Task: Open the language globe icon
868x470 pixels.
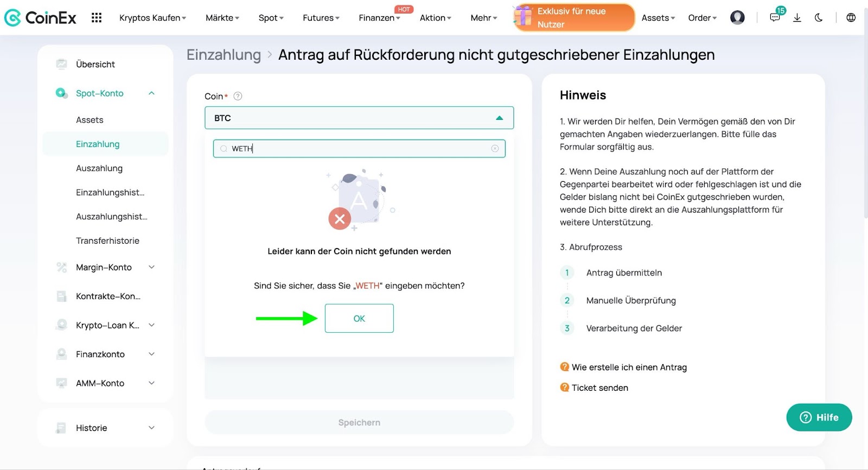Action: pyautogui.click(x=851, y=18)
